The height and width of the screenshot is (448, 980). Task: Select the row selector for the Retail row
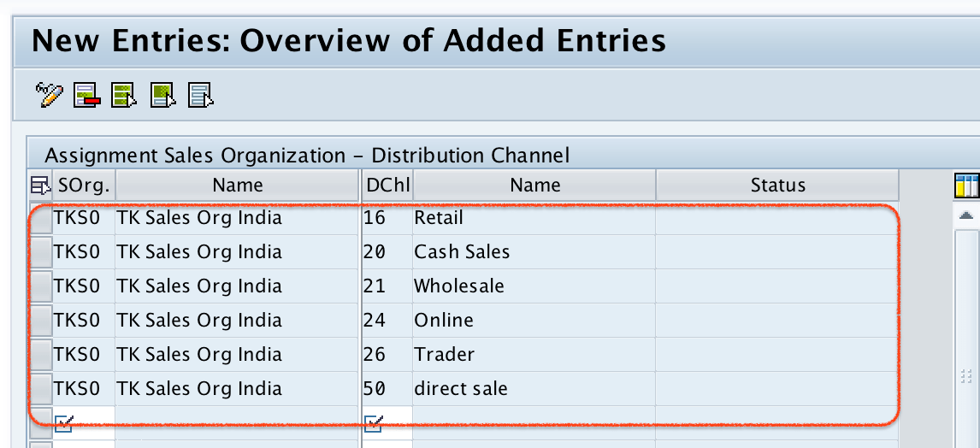click(41, 218)
